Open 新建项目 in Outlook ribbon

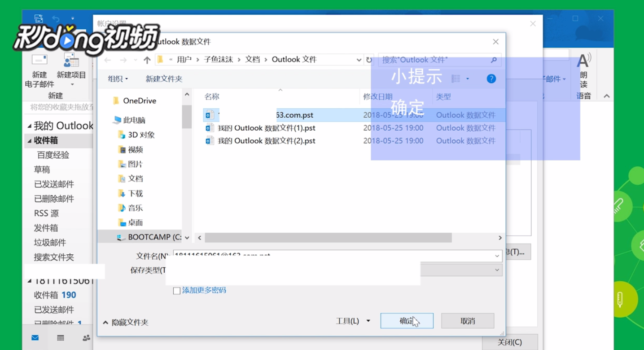point(71,70)
